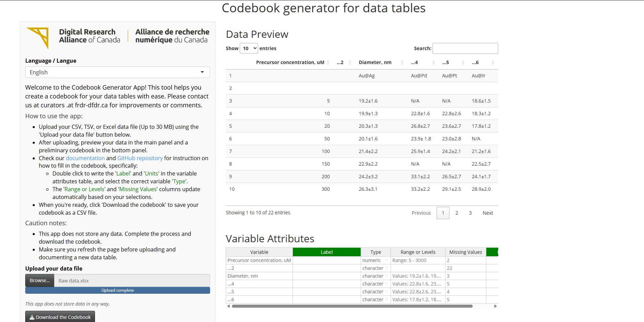Click the horizontal scrollbar under Variable Attributes

(352, 306)
